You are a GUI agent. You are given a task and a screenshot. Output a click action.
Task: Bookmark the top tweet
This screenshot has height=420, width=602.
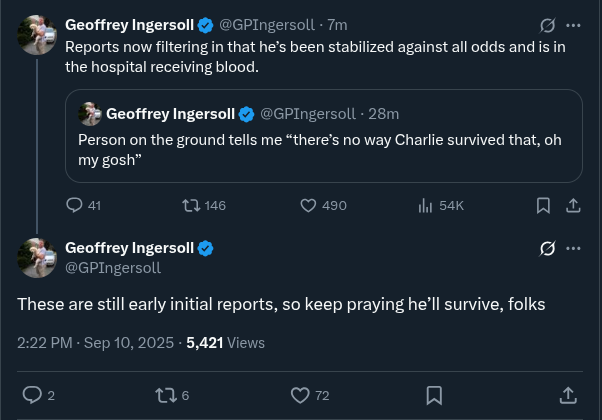click(543, 205)
